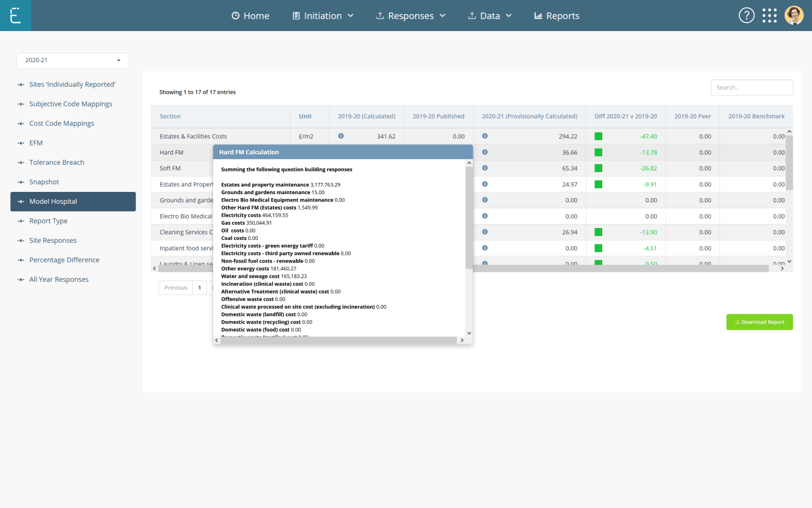This screenshot has height=508, width=812.
Task: Go to the Reports page
Action: tap(557, 16)
